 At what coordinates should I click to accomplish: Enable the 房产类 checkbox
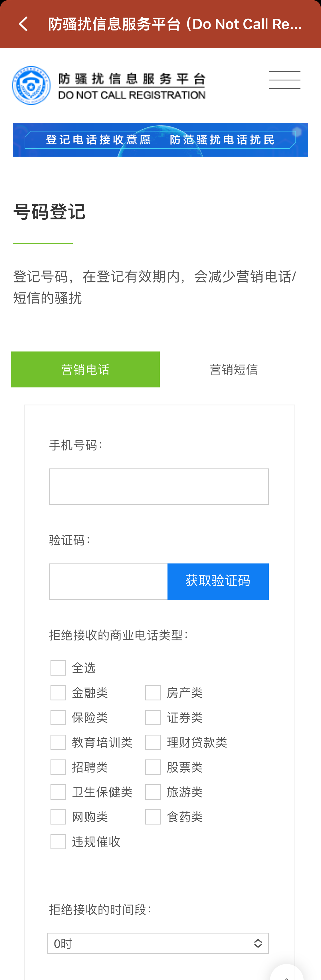(153, 692)
